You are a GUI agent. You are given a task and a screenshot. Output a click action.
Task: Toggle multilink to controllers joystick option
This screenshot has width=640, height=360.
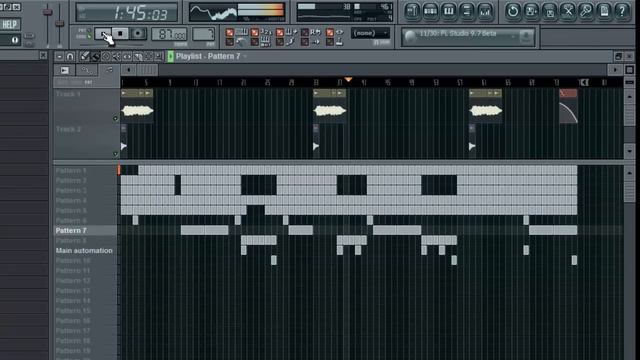click(330, 42)
